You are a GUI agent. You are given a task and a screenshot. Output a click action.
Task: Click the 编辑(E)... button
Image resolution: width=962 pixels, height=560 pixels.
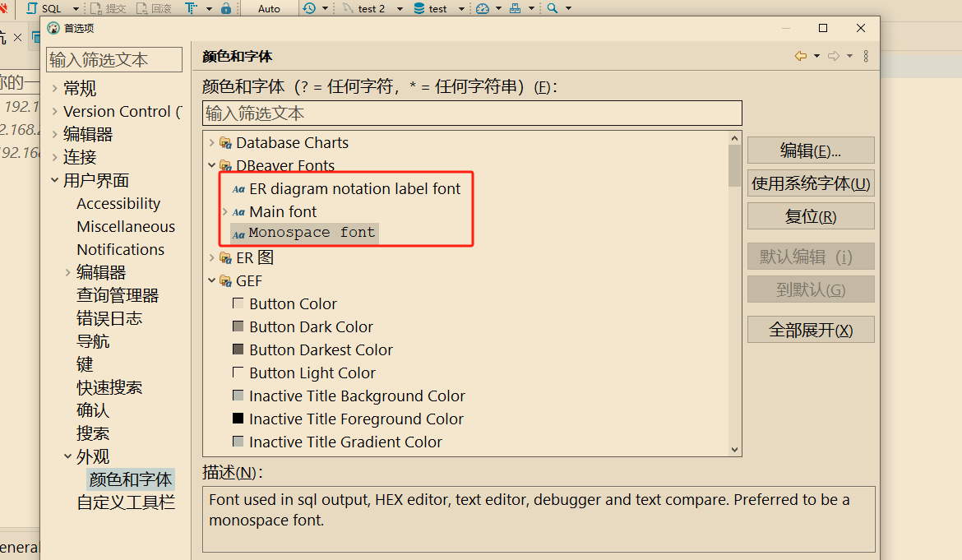[811, 150]
